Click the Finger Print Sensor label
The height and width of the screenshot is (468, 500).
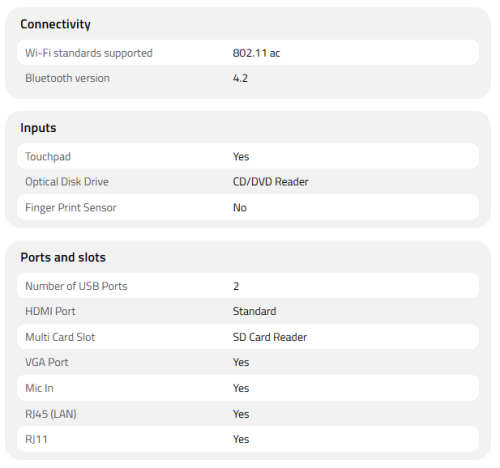(71, 208)
